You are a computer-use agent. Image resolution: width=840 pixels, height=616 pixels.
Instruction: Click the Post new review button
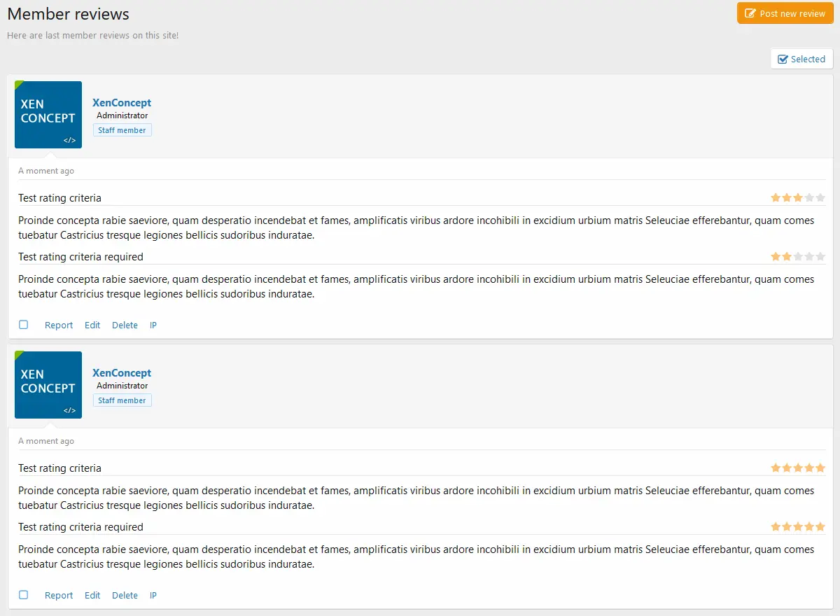coord(785,13)
